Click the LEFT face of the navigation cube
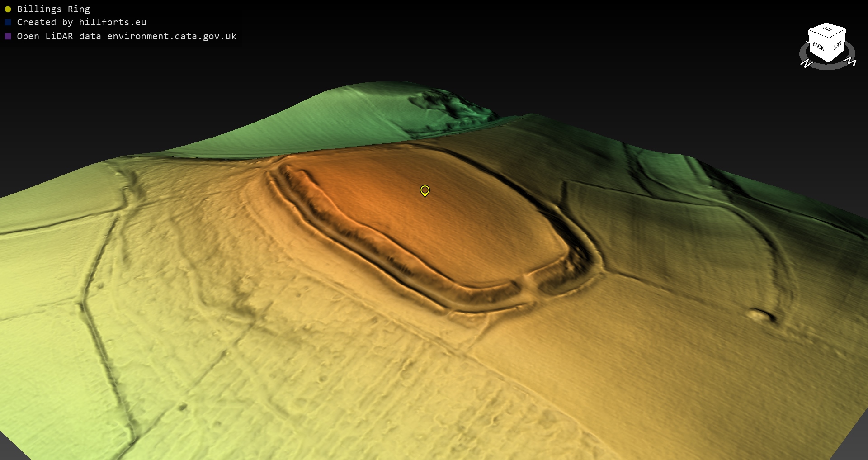This screenshot has height=460, width=868. click(837, 46)
